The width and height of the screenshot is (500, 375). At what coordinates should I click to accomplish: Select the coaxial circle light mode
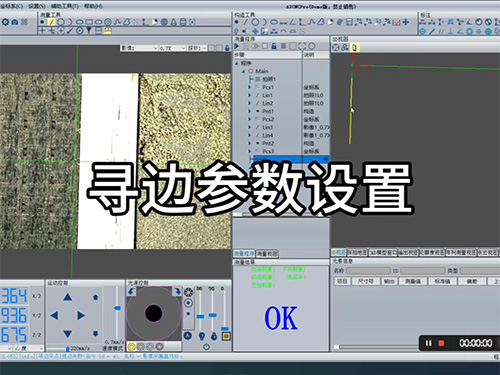[188, 303]
